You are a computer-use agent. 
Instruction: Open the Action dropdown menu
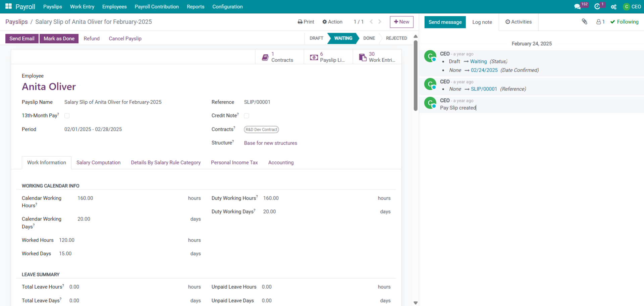(x=332, y=22)
